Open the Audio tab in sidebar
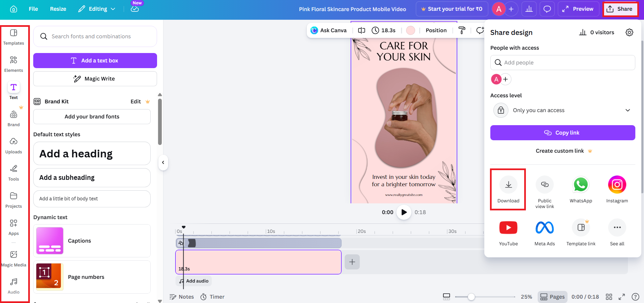Viewport: 644px width, 303px height. pyautogui.click(x=14, y=286)
